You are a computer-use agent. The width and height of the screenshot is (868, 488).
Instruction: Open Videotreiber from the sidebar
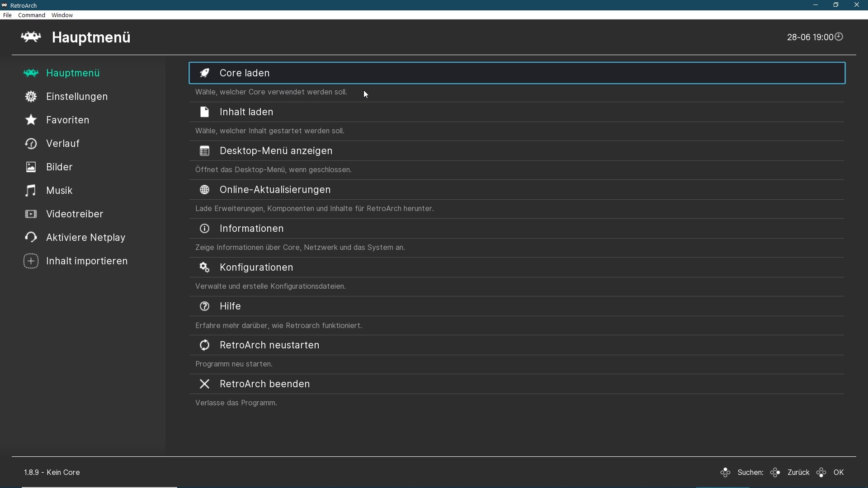(75, 214)
